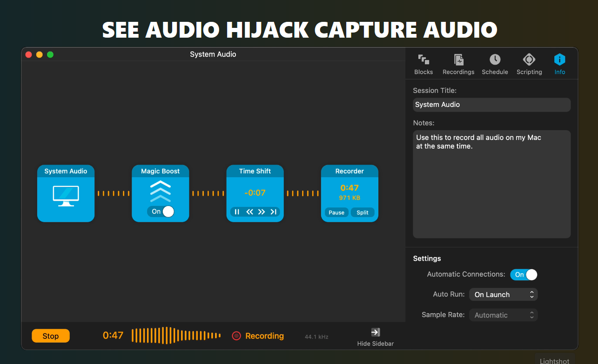Screen dimensions: 598x364
Task: Click the Lightshot label in the corner
Action: [555, 361]
